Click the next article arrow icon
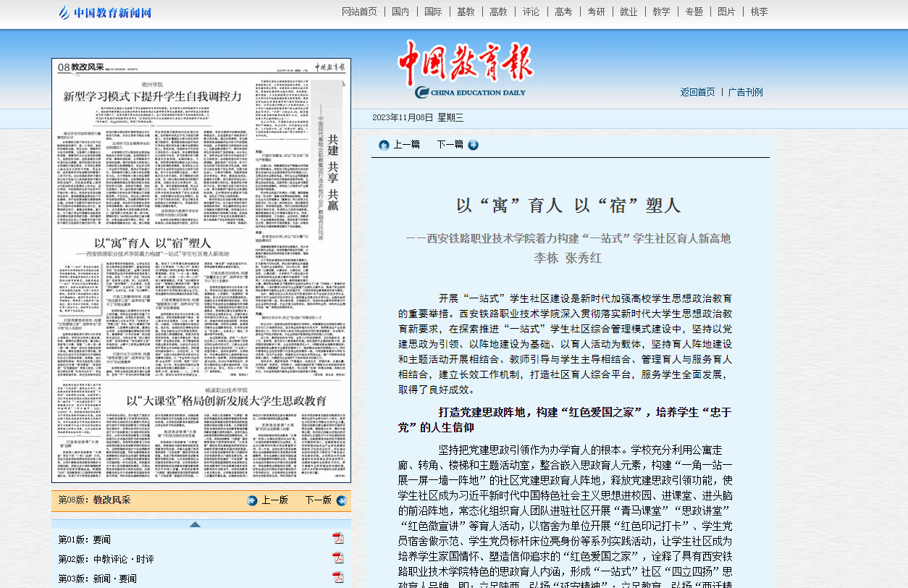 click(x=473, y=145)
